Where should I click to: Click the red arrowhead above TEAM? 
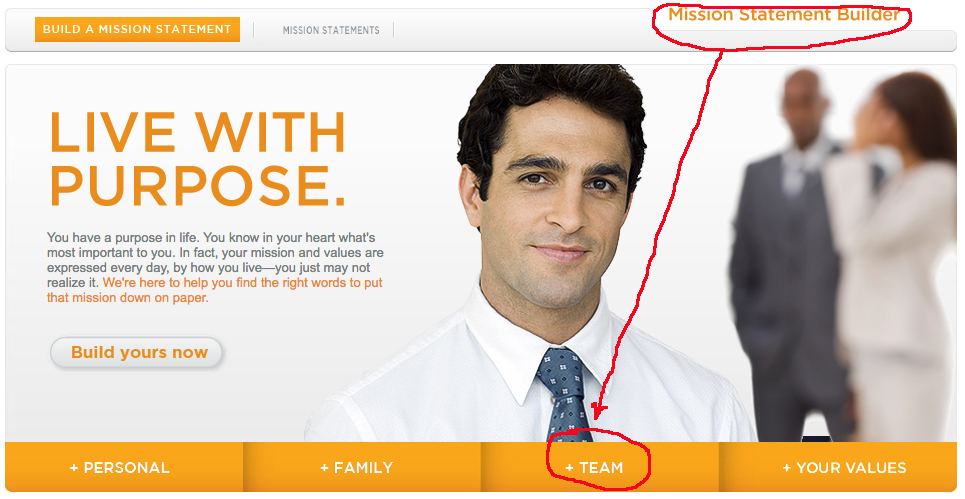[598, 410]
